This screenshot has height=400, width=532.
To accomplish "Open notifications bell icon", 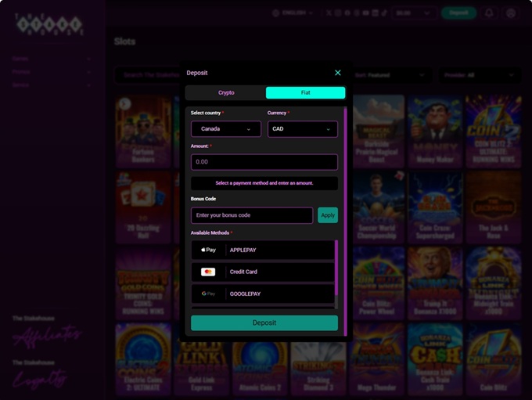I will point(489,13).
